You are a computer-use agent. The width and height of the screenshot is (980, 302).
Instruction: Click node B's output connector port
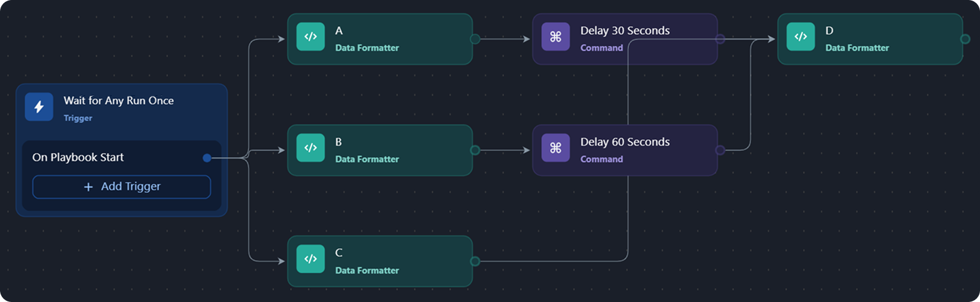(475, 150)
